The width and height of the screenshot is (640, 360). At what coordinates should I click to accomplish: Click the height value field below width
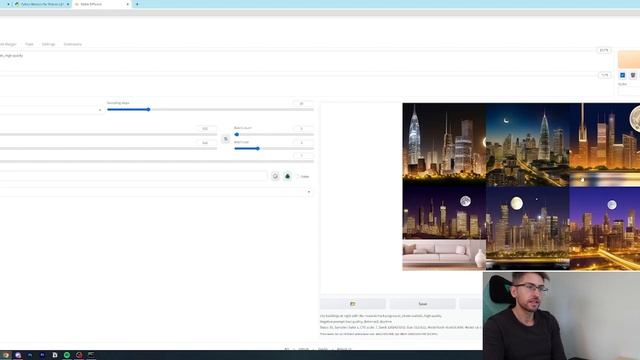pyautogui.click(x=207, y=142)
